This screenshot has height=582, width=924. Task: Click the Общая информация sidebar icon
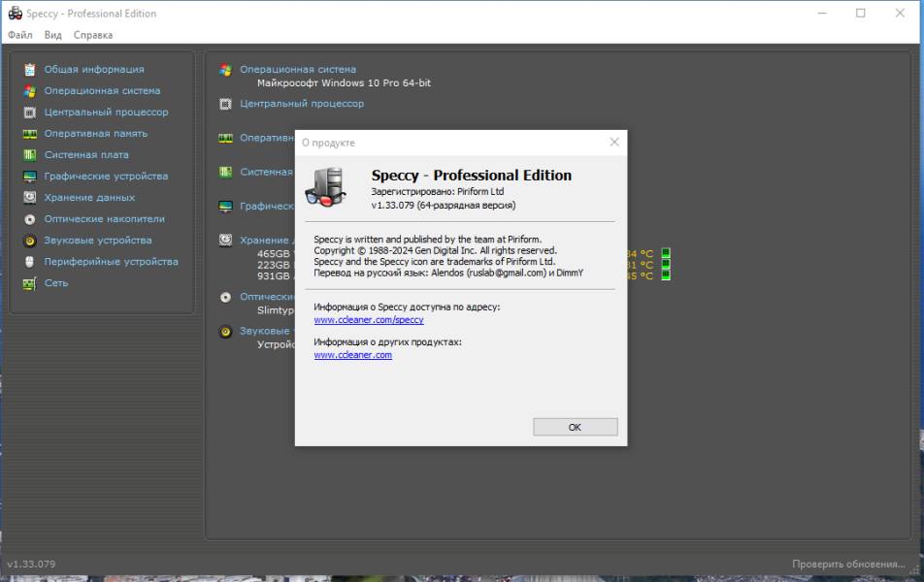[x=29, y=70]
